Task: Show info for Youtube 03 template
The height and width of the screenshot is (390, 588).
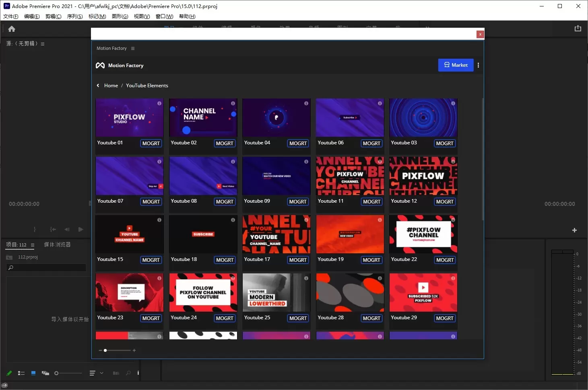Action: coord(453,103)
